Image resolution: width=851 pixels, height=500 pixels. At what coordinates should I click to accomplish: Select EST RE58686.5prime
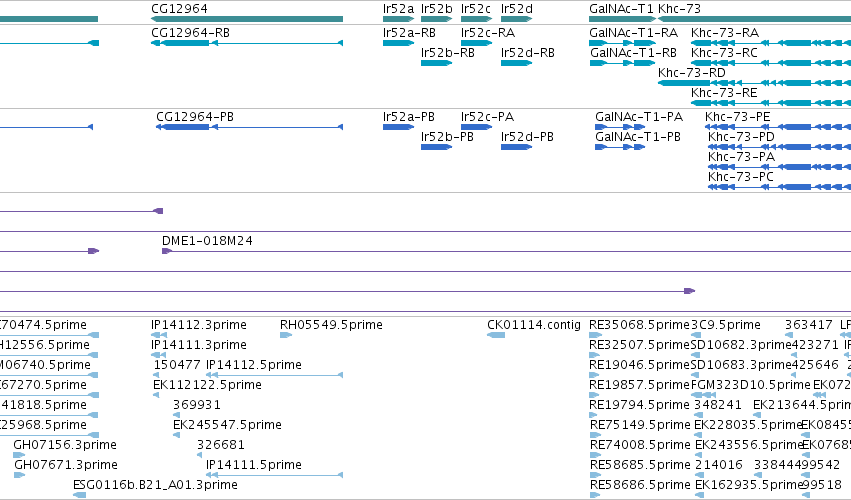click(x=640, y=485)
